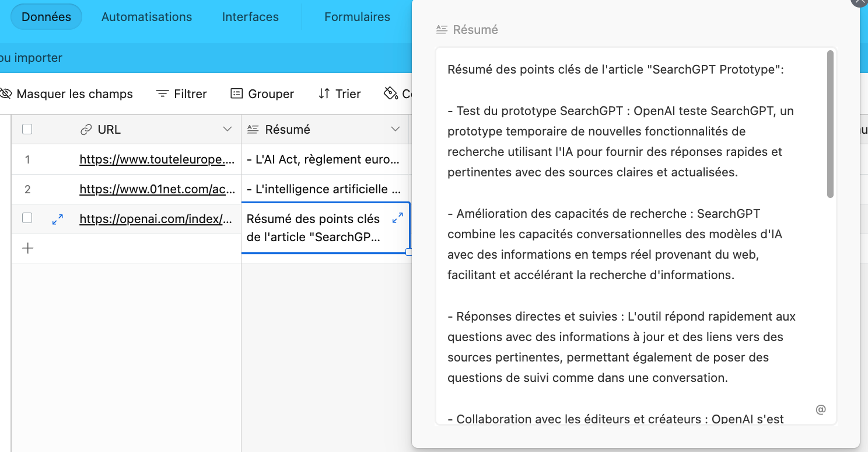
Task: Switch to the Automatisations tab
Action: tap(146, 17)
